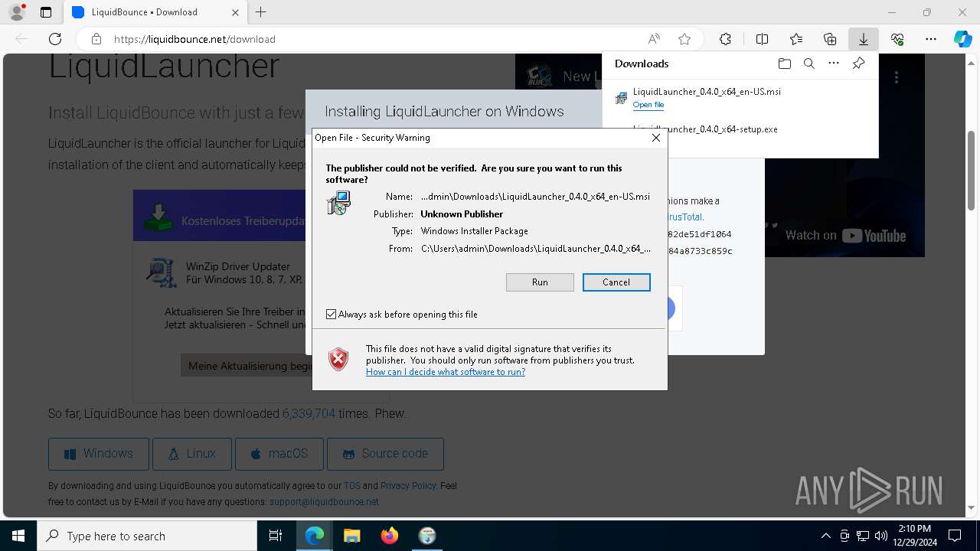
Task: Open the notification center icon
Action: click(955, 536)
